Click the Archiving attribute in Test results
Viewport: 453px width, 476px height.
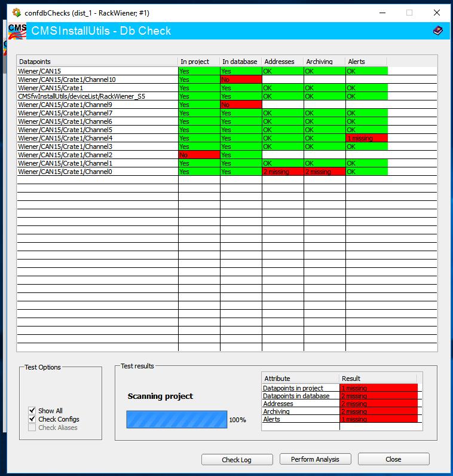(301, 411)
